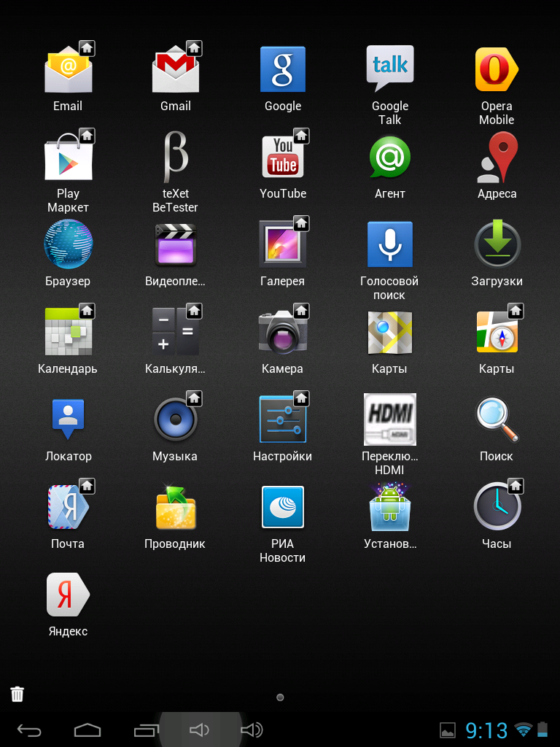Image resolution: width=560 pixels, height=747 pixels.
Task: Tap the Wi-Fi status icon
Action: 524,729
